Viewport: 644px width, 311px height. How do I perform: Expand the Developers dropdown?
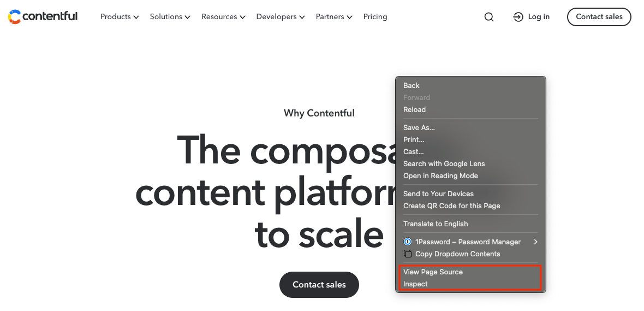pyautogui.click(x=281, y=17)
